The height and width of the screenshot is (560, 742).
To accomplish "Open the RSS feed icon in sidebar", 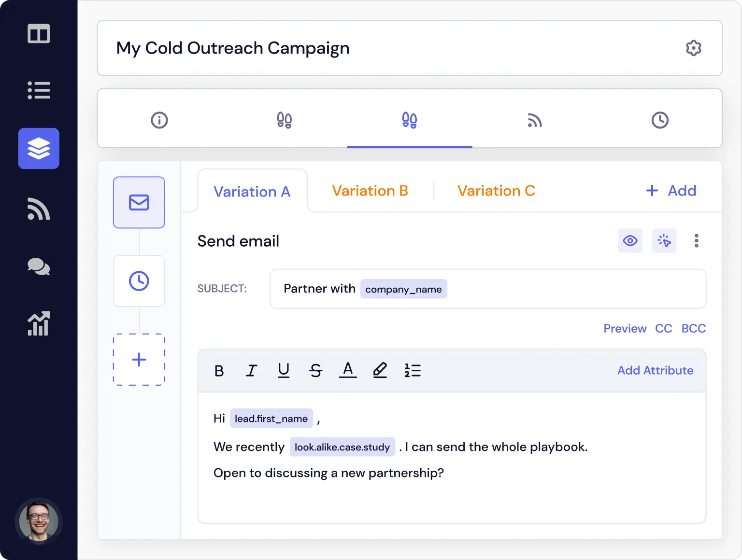I will [x=39, y=209].
